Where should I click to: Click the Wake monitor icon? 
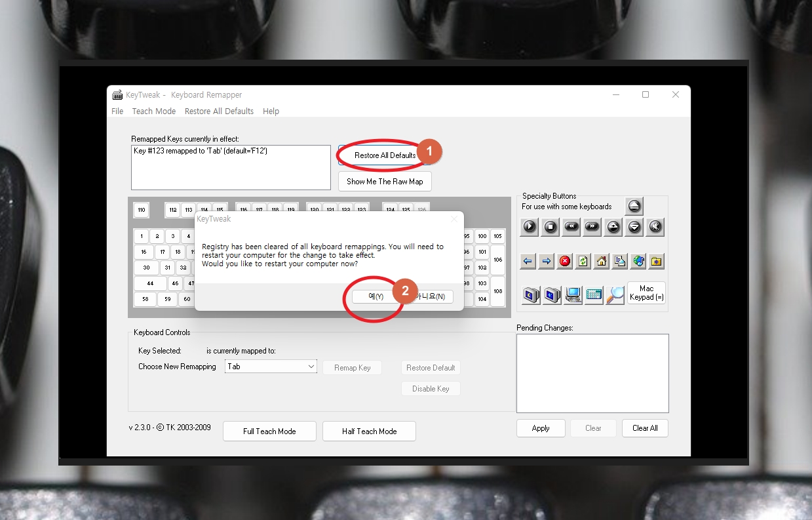(552, 295)
